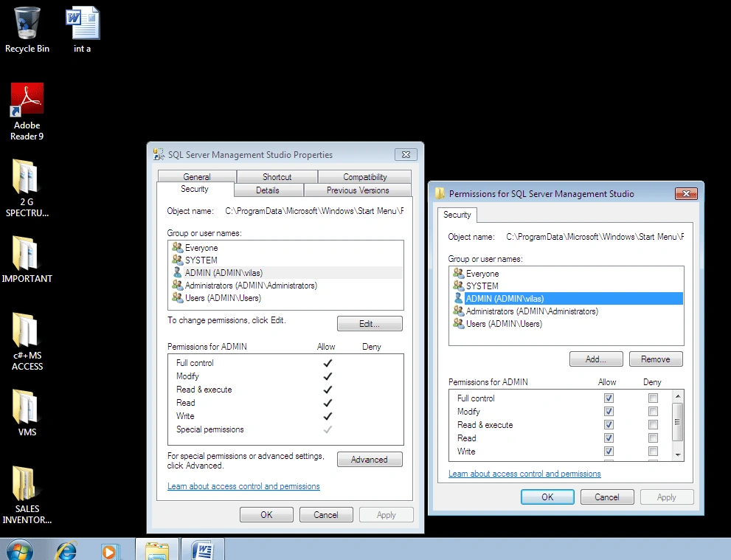
Task: Uncheck Allow for Write permission
Action: tap(609, 451)
